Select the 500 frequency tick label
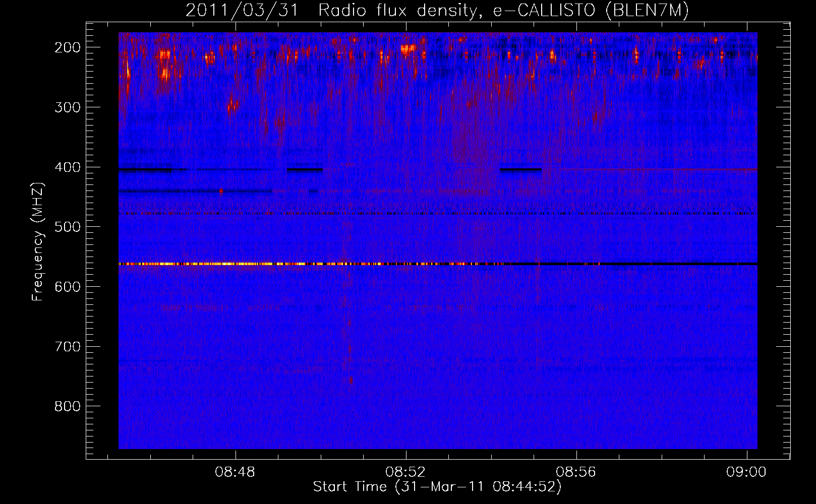The width and height of the screenshot is (816, 504). coord(68,227)
